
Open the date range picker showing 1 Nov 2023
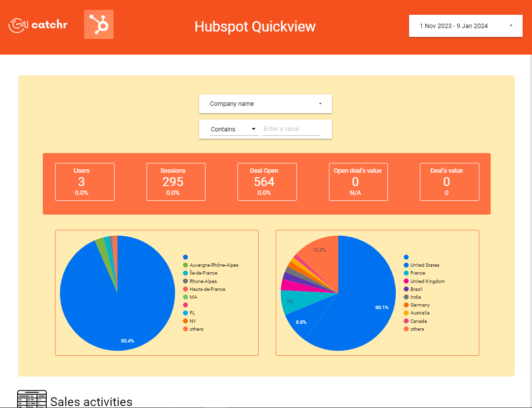pos(465,26)
